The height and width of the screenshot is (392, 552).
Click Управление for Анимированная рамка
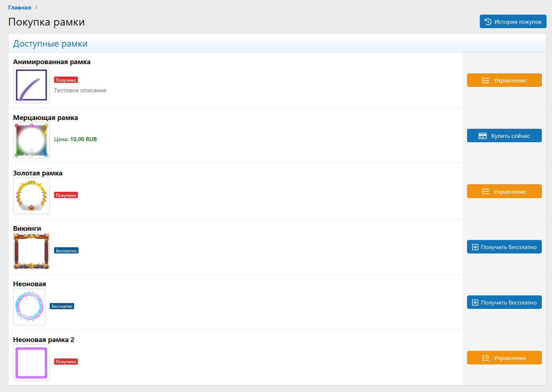(504, 80)
